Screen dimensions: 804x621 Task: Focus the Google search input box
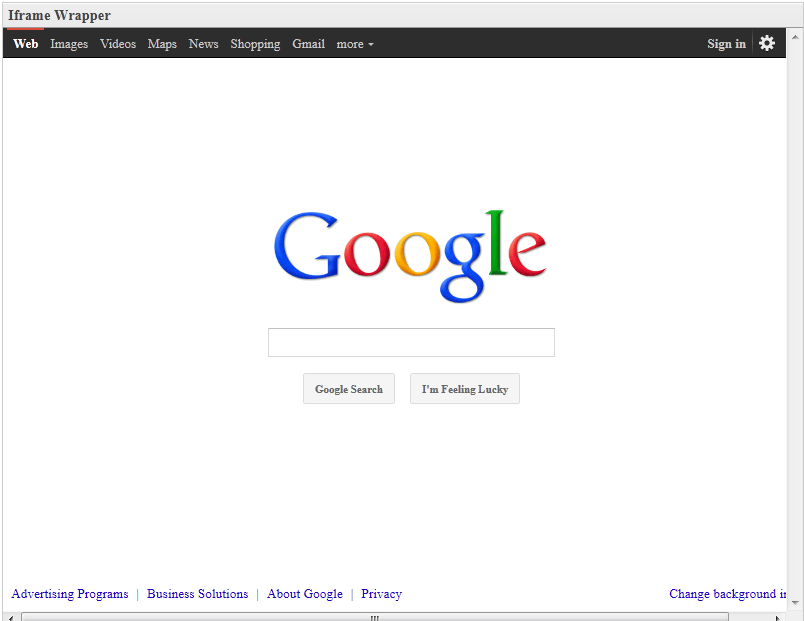tap(411, 343)
